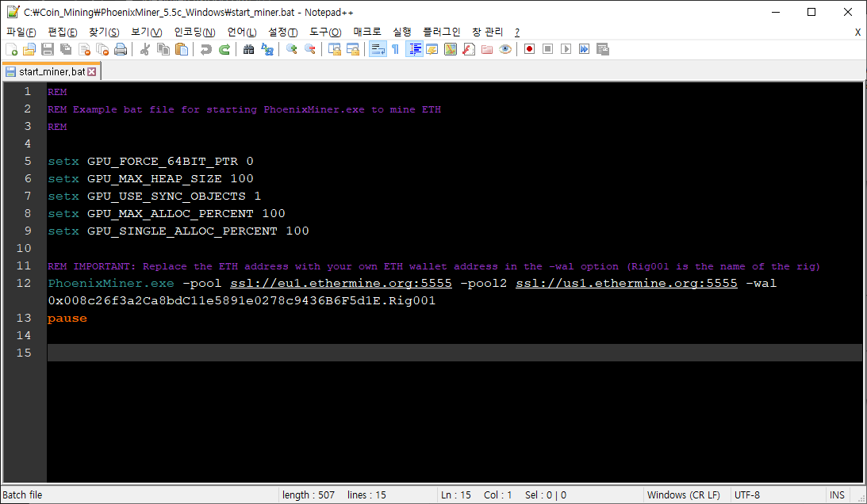
Task: Create a new file with toolbar icon
Action: (12, 50)
